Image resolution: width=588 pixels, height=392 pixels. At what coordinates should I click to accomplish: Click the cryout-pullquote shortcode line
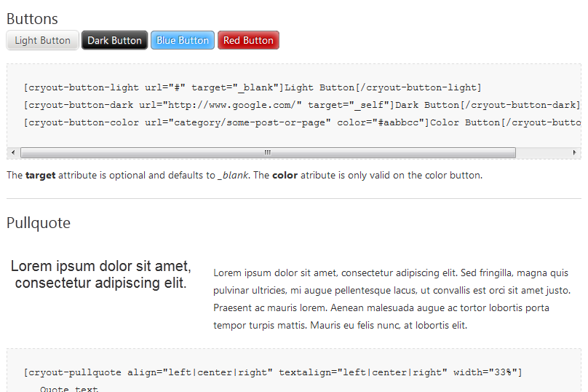point(273,372)
